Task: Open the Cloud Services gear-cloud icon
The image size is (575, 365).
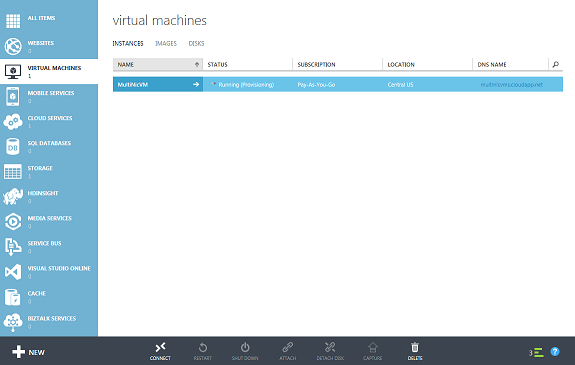Action: tap(13, 121)
